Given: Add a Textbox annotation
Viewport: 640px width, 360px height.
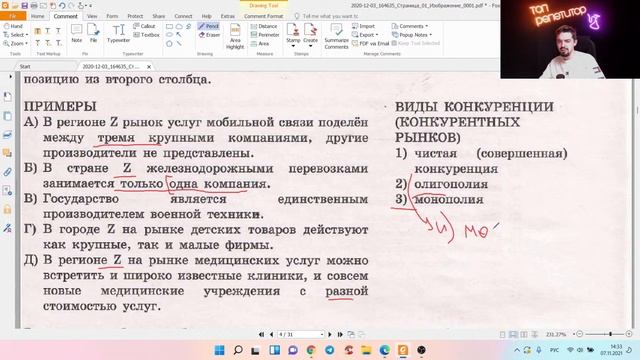Looking at the screenshot, I should coord(147,35).
